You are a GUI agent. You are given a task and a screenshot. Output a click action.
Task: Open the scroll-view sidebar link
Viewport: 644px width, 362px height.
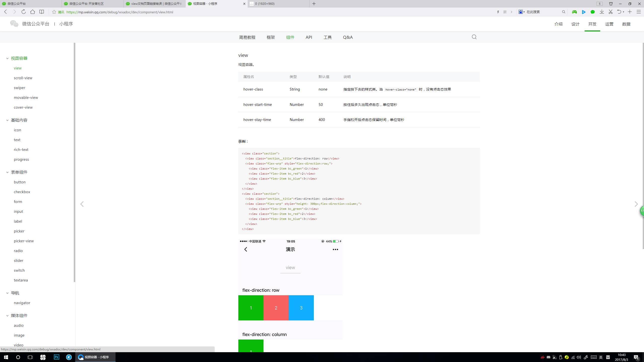23,78
